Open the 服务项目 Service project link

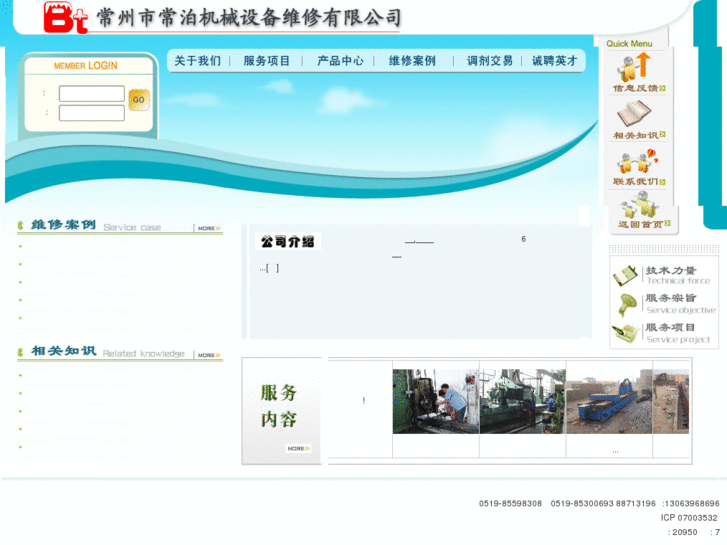(x=677, y=333)
